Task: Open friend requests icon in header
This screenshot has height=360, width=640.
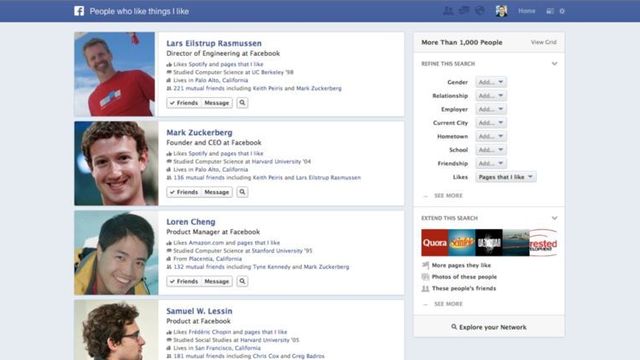Action: pos(448,11)
